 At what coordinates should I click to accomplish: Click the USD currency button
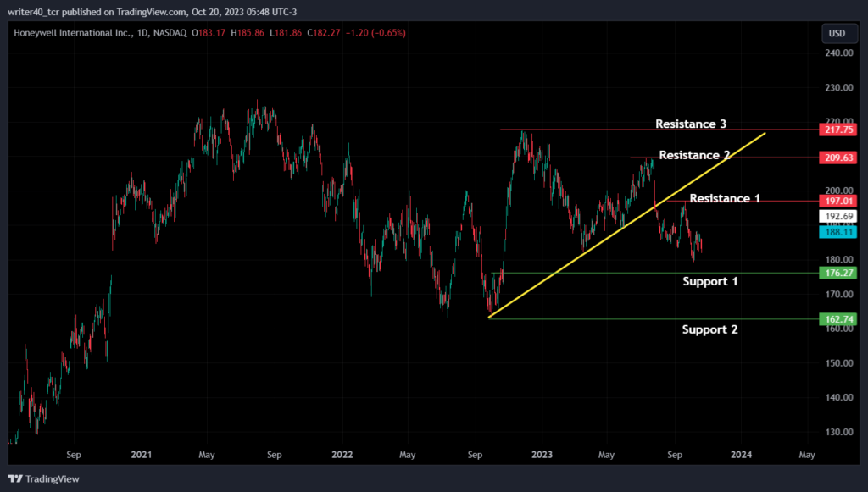point(839,33)
